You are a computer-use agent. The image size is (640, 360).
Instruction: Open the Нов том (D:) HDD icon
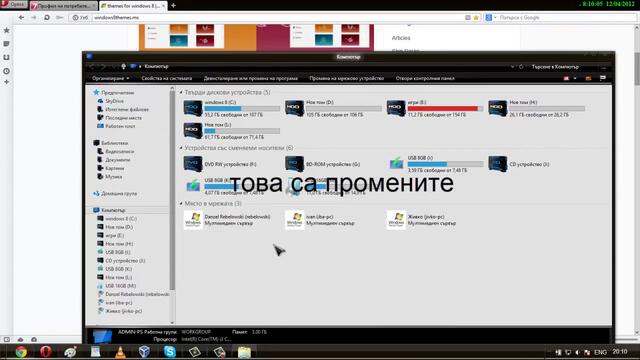click(294, 108)
